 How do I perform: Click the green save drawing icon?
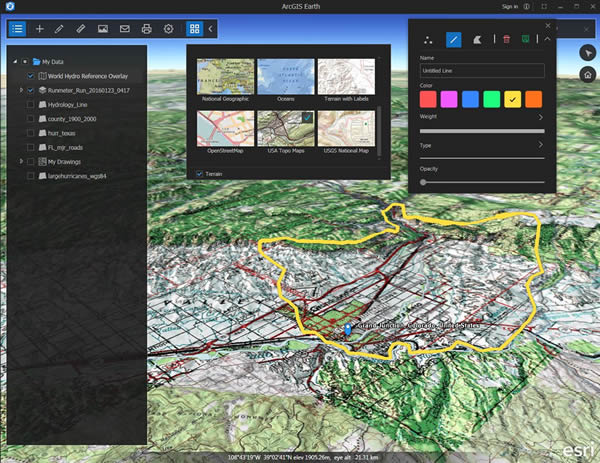(x=525, y=39)
